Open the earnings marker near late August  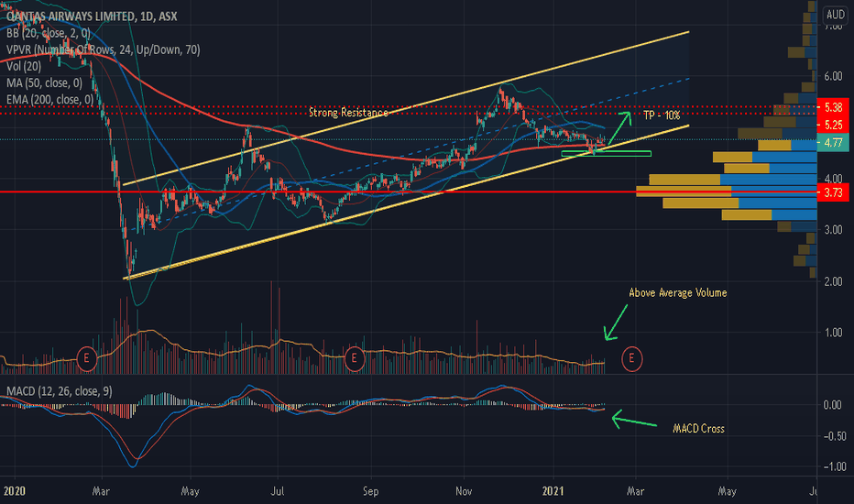pyautogui.click(x=354, y=358)
